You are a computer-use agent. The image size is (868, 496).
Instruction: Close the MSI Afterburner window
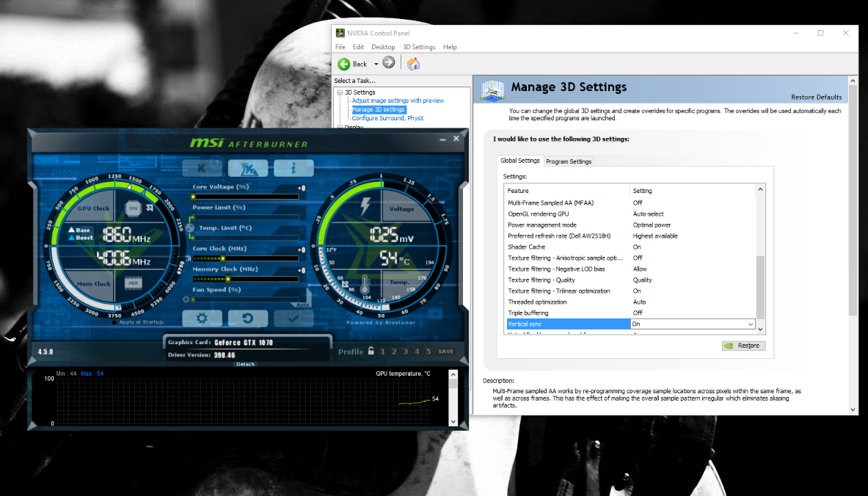pyautogui.click(x=456, y=139)
